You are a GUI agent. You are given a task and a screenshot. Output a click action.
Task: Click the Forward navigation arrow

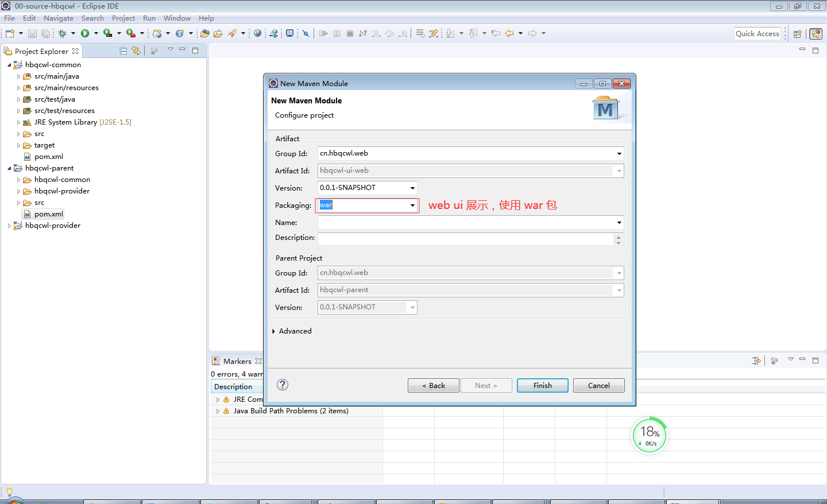click(x=532, y=33)
